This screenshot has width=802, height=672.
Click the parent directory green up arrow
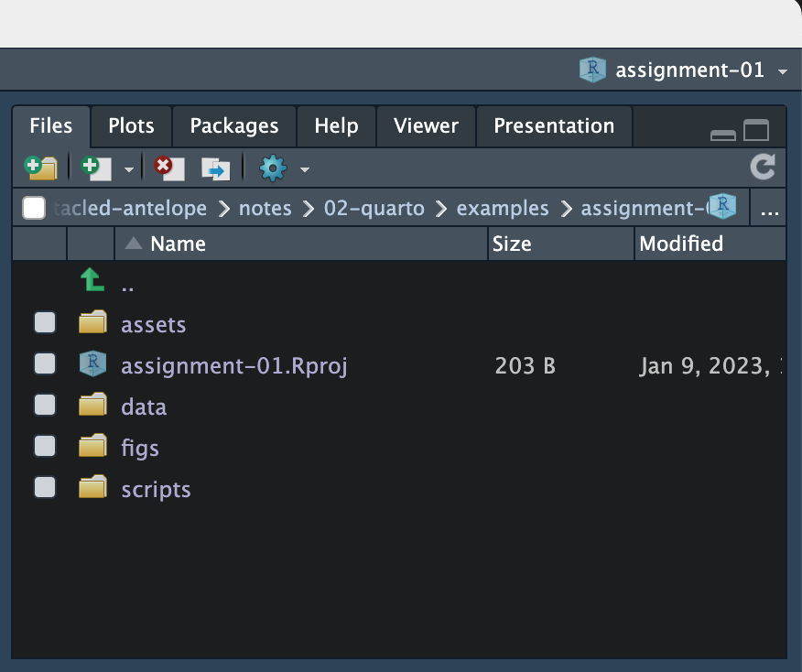(90, 281)
